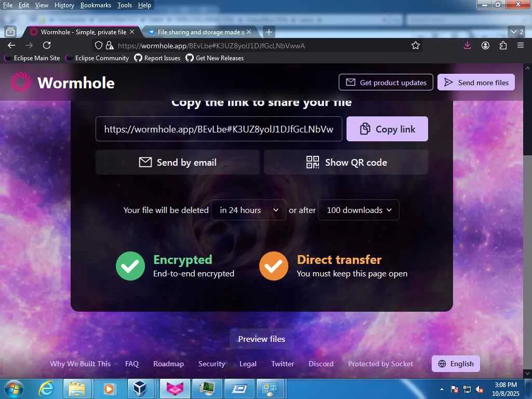Click the network tray icon
Screen dimensions: 532x399
pyautogui.click(x=467, y=390)
